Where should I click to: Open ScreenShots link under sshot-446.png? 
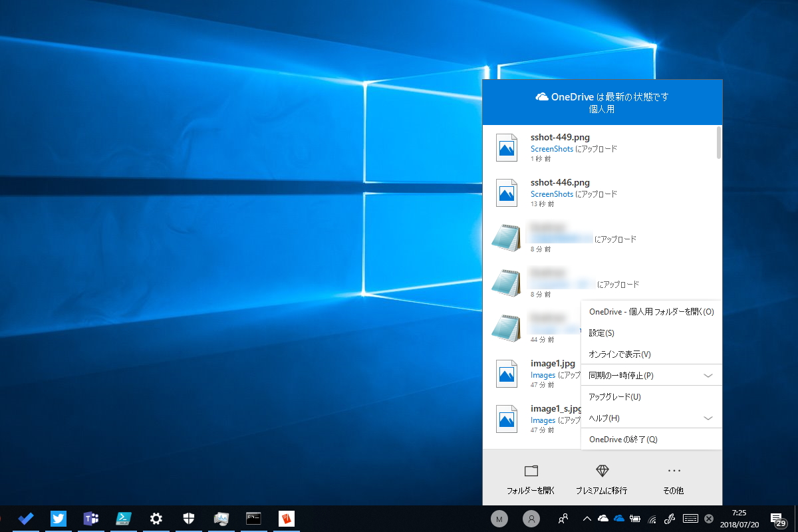[552, 194]
